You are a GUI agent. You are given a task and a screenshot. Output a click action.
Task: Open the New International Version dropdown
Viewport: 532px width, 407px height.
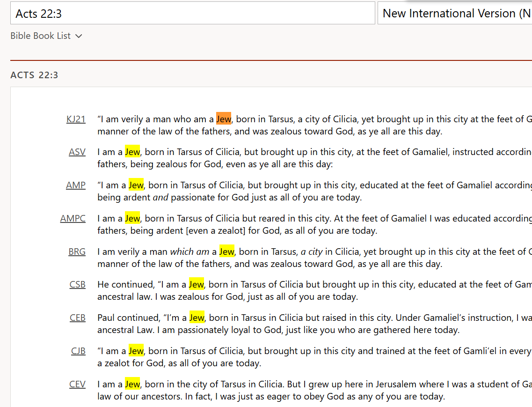pos(455,13)
